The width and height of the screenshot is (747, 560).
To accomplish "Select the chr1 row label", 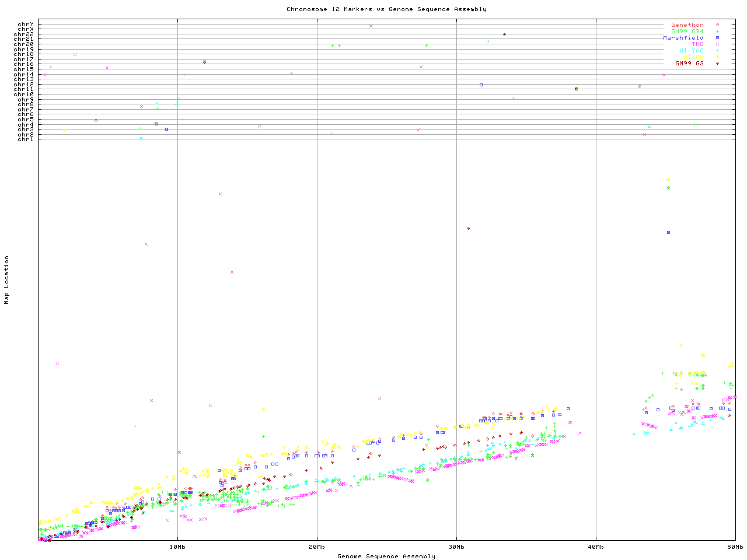I will coord(26,139).
